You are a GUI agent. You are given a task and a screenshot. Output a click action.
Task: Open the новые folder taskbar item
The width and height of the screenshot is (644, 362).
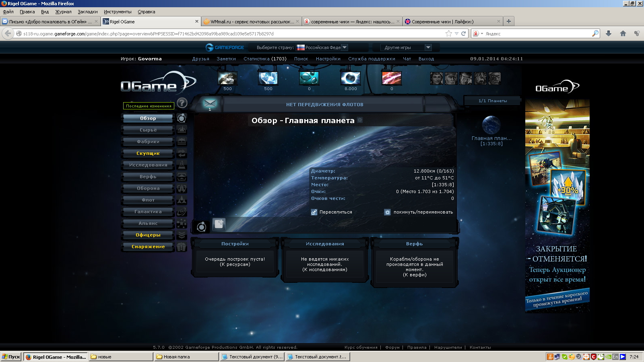(121, 357)
